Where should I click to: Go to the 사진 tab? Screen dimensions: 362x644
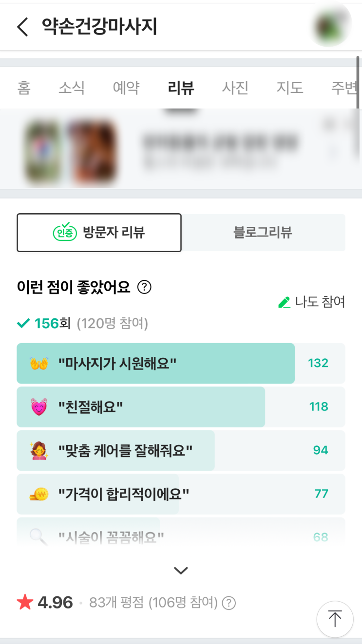(x=235, y=88)
